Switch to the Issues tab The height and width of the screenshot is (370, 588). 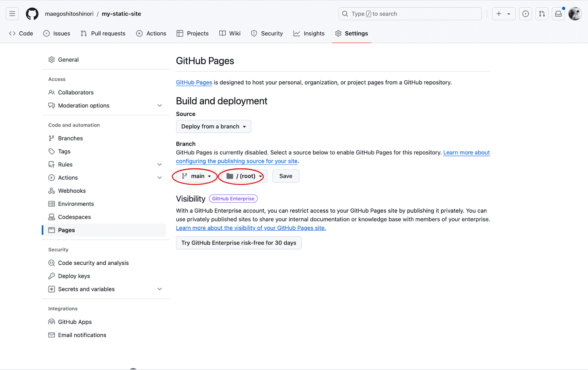click(x=56, y=34)
